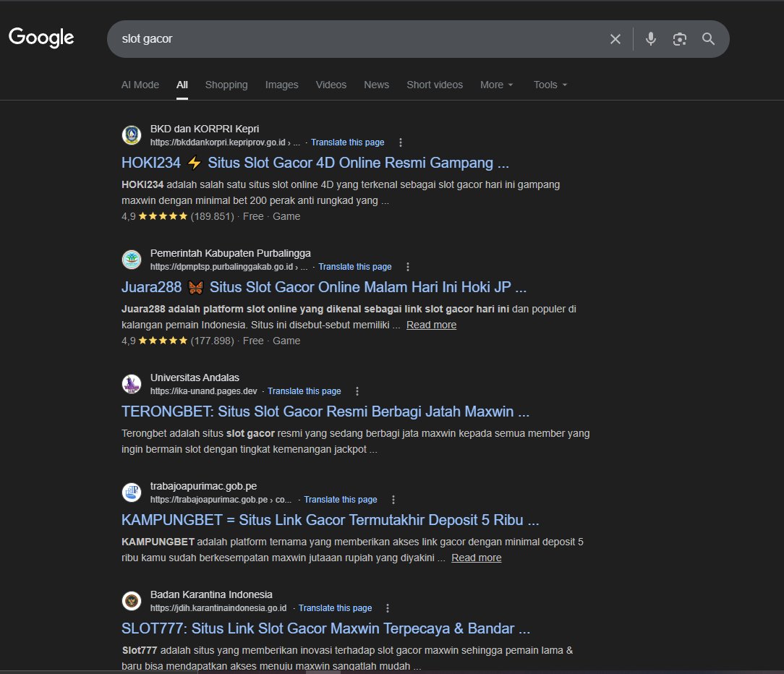The height and width of the screenshot is (674, 784).
Task: Click the 4,9 rating (189.851) line
Action: pyautogui.click(x=211, y=216)
